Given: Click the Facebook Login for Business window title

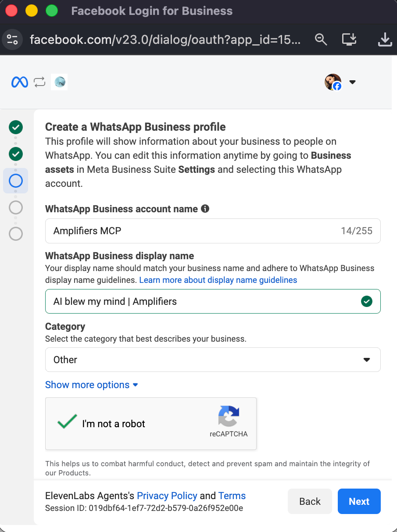Looking at the screenshot, I should [152, 11].
